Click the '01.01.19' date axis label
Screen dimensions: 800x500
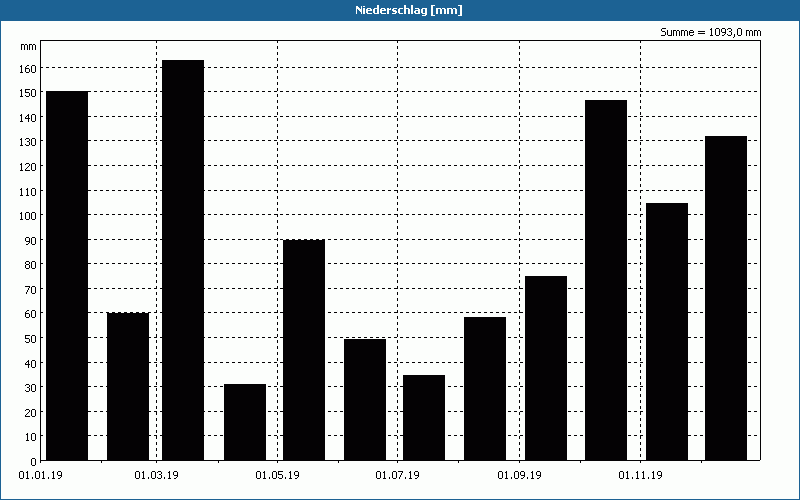click(x=40, y=476)
